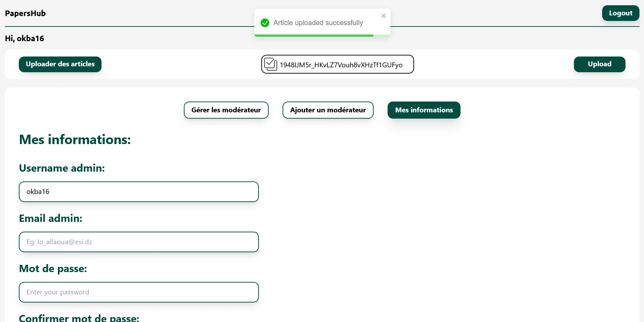Image resolution: width=644 pixels, height=322 pixels.
Task: Focus the Mot de passe input field
Action: point(139,292)
